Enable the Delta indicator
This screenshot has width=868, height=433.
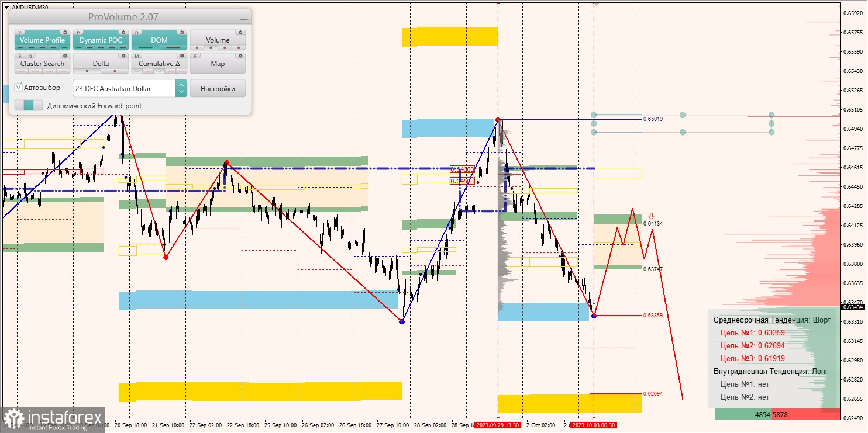point(101,64)
